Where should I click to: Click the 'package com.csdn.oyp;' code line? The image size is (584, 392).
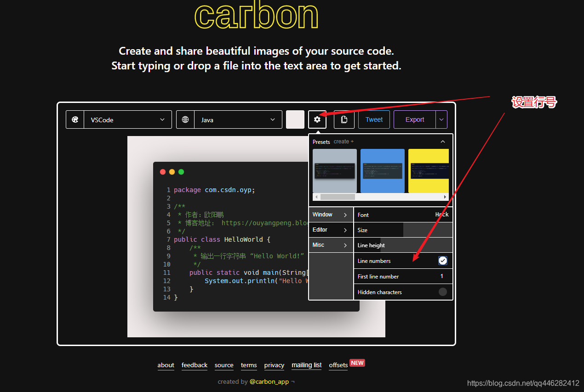coord(214,190)
